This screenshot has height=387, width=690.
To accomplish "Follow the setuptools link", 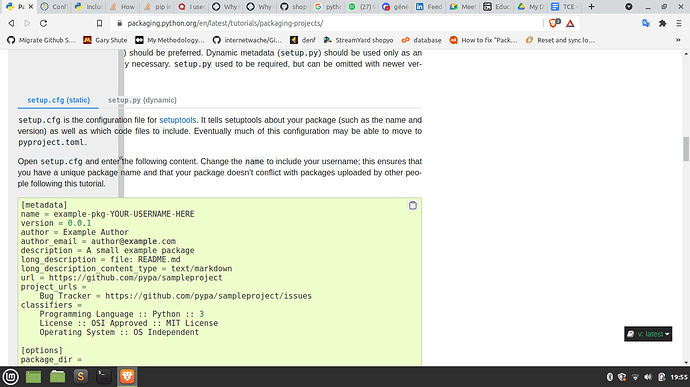I will point(178,120).
